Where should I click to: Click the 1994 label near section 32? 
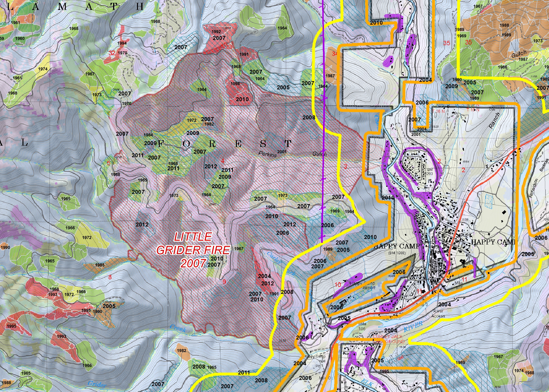pos(122,43)
